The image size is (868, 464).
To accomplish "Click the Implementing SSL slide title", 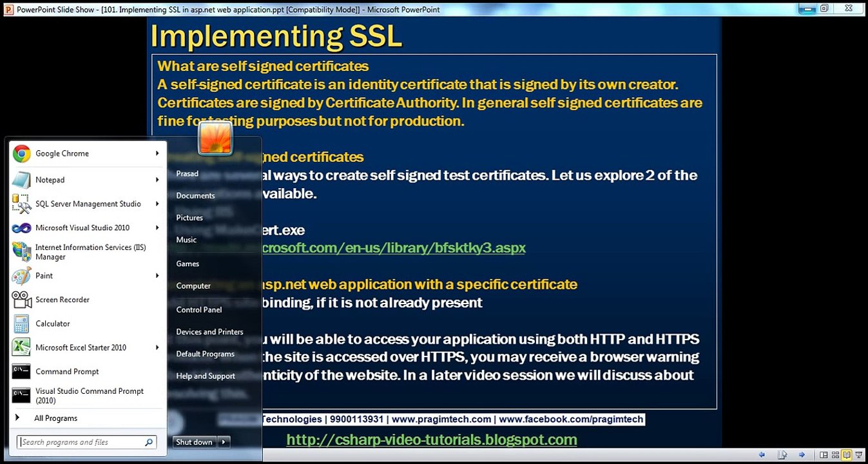I will (x=276, y=36).
